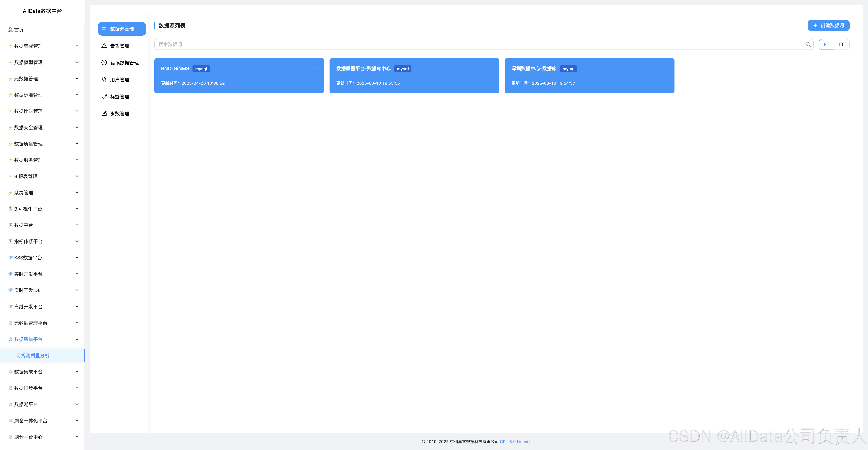Click mysql tag on 数据质量平台-数据库中心 card

point(403,69)
